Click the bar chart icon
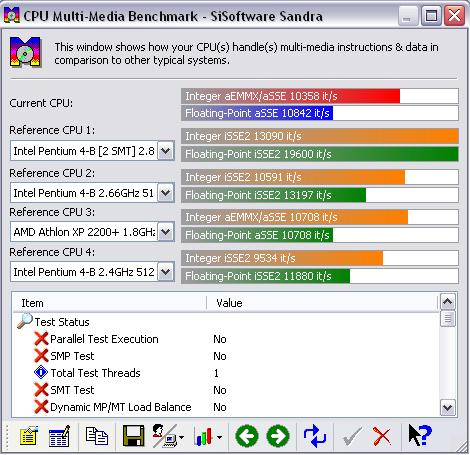 tap(203, 436)
